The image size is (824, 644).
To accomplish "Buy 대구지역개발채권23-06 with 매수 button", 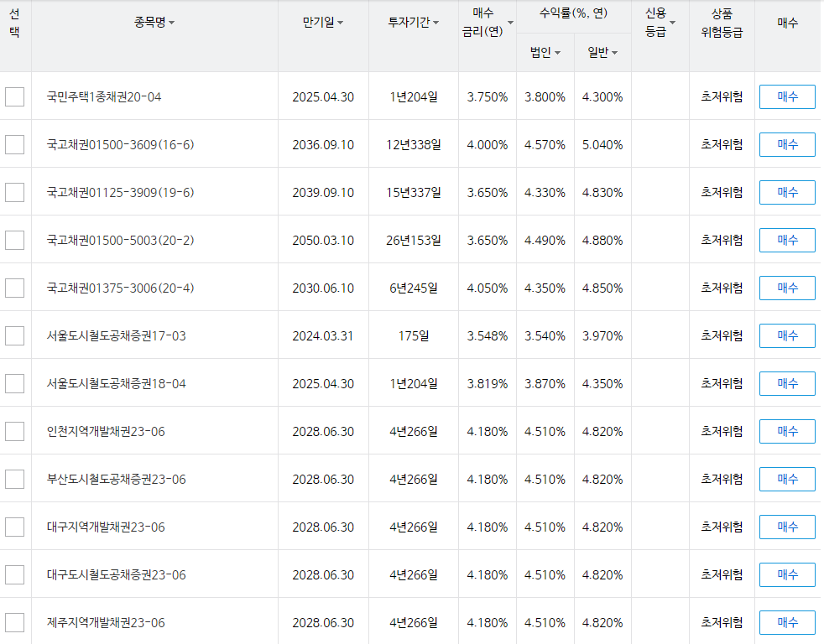I will (x=787, y=527).
